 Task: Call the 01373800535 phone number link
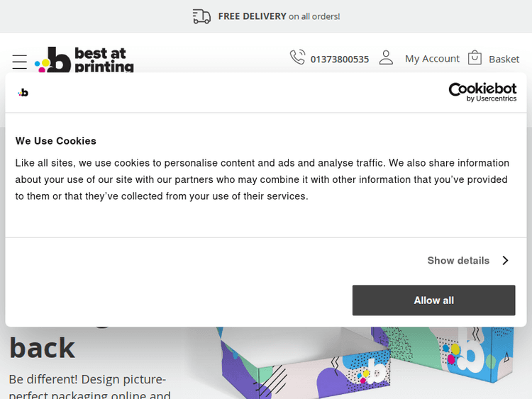[339, 60]
